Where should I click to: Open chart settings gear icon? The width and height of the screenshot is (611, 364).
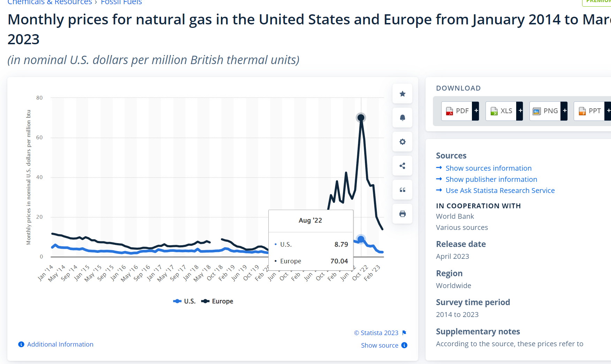coord(402,142)
